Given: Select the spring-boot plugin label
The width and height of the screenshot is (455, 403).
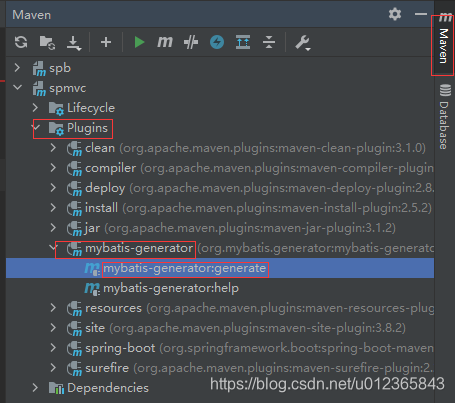Looking at the screenshot, I should (x=120, y=348).
